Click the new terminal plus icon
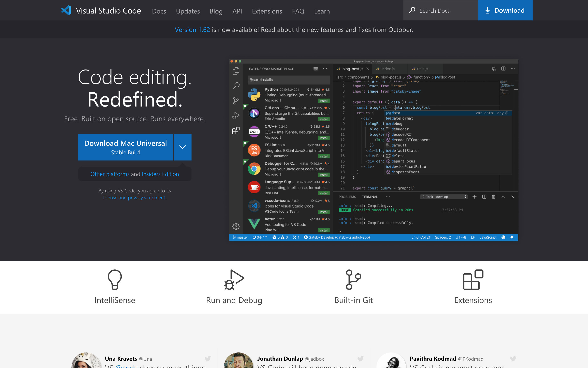The height and width of the screenshot is (368, 588). tap(474, 197)
